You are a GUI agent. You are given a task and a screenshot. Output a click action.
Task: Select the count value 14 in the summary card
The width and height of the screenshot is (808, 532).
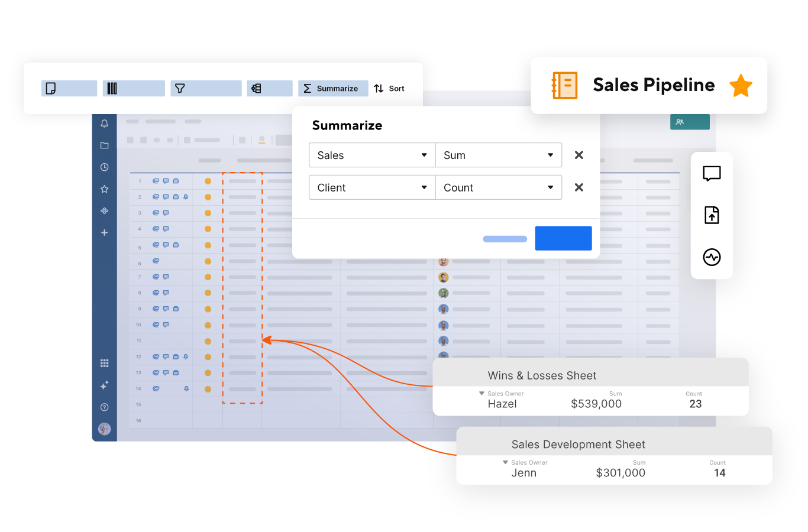click(x=720, y=473)
